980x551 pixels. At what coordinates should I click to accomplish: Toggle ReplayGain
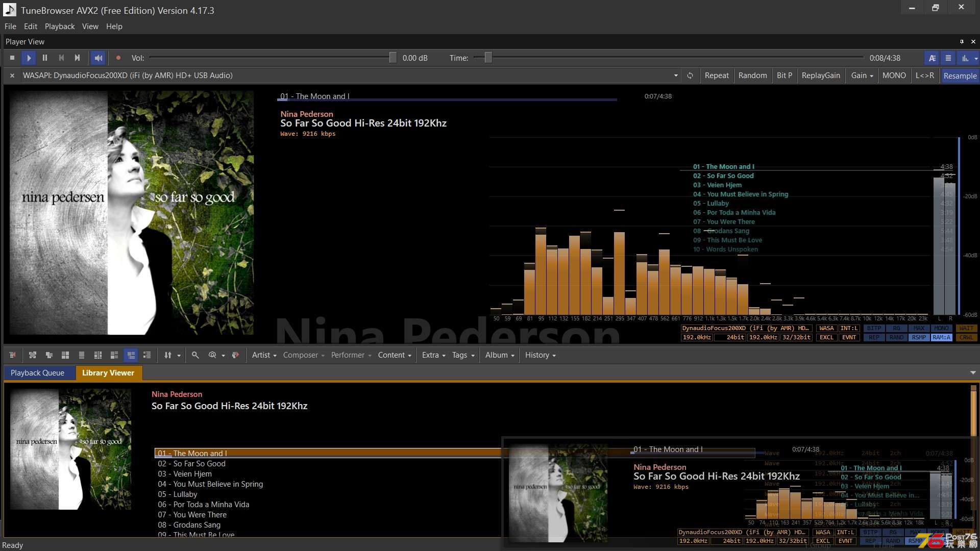(821, 76)
